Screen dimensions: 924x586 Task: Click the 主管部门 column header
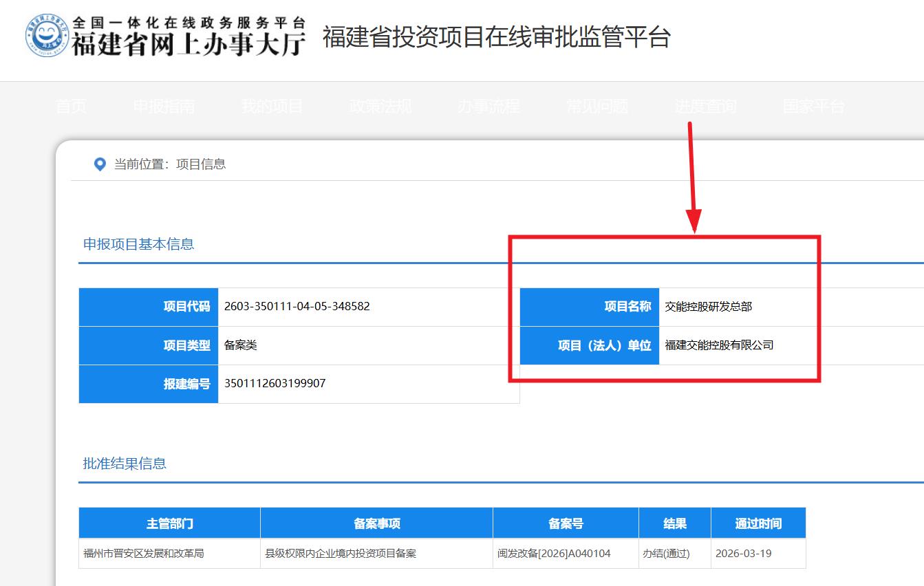click(x=169, y=523)
